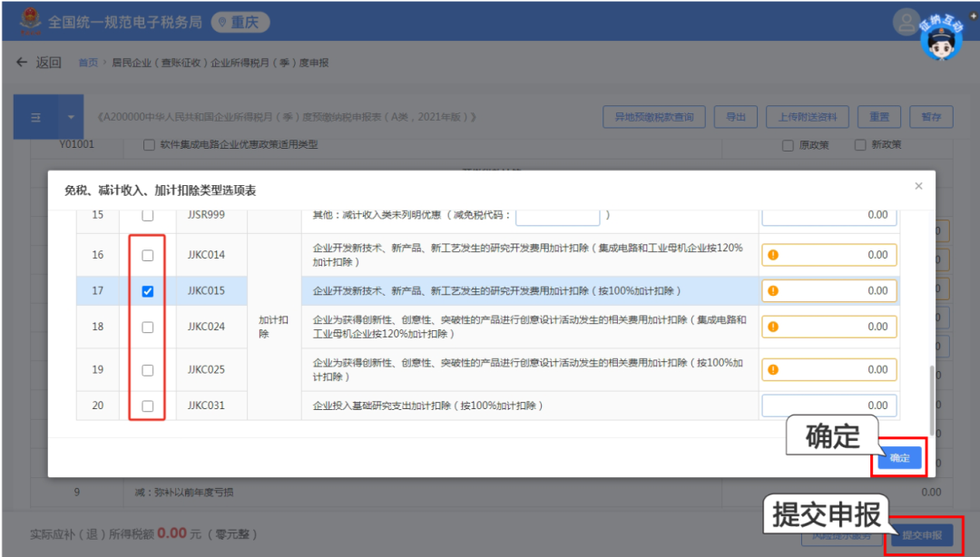The height and width of the screenshot is (557, 980).
Task: Click the amount field for JJKC031
Action: pos(828,406)
